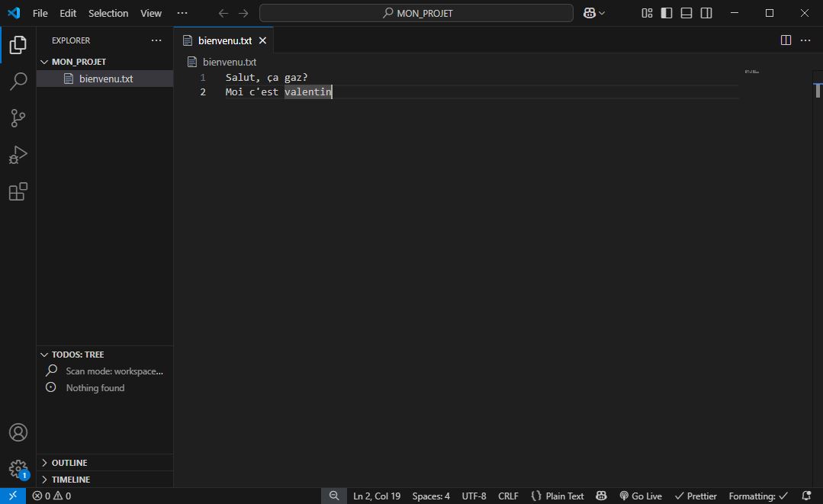823x504 pixels.
Task: Click the MON_PROJET command center search box
Action: coord(416,13)
